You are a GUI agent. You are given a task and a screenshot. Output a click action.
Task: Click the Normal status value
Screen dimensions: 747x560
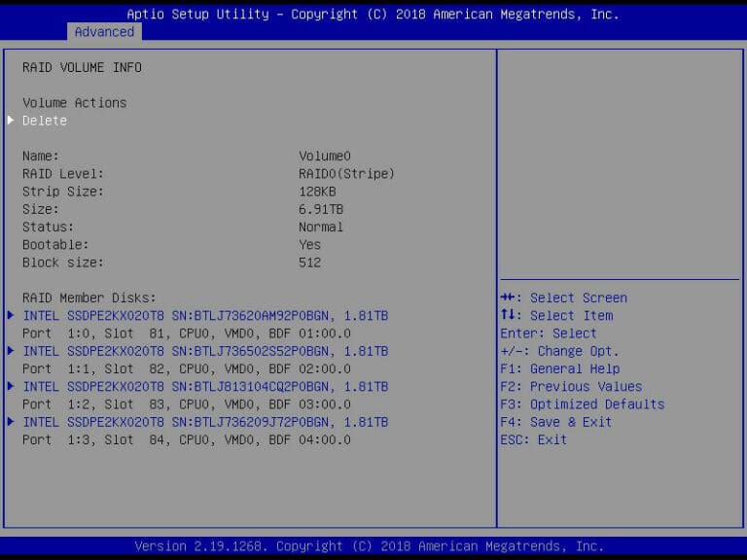click(x=321, y=227)
